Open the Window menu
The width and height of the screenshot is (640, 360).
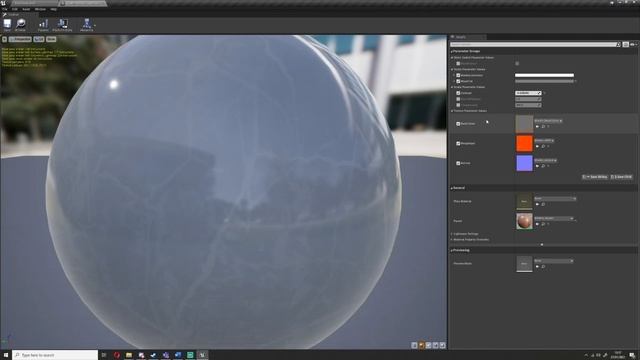40,9
